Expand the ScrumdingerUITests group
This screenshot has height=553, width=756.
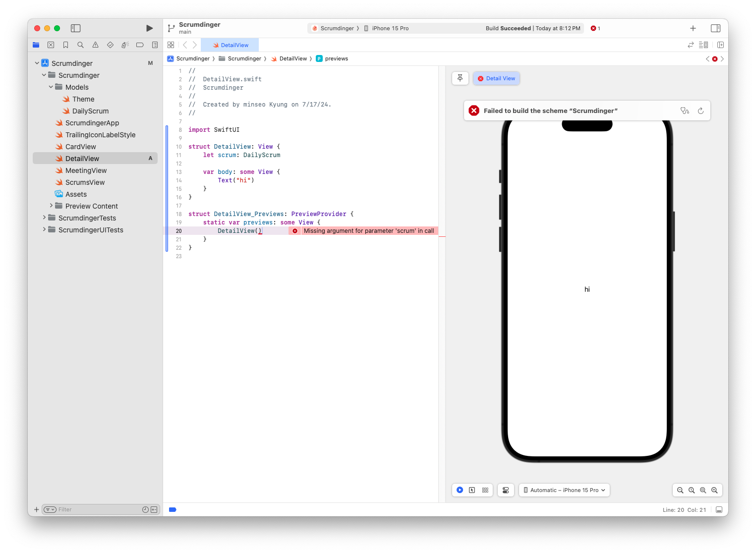pyautogui.click(x=44, y=229)
